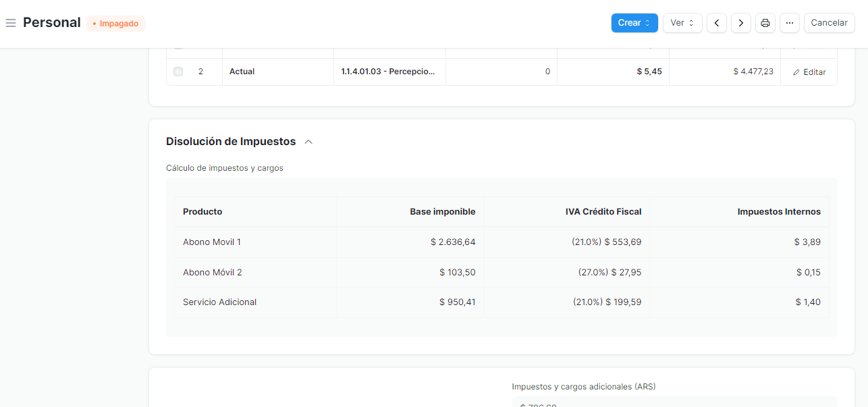The width and height of the screenshot is (868, 407).
Task: Click the $ 4.477,23 amount link
Action: click(x=753, y=71)
